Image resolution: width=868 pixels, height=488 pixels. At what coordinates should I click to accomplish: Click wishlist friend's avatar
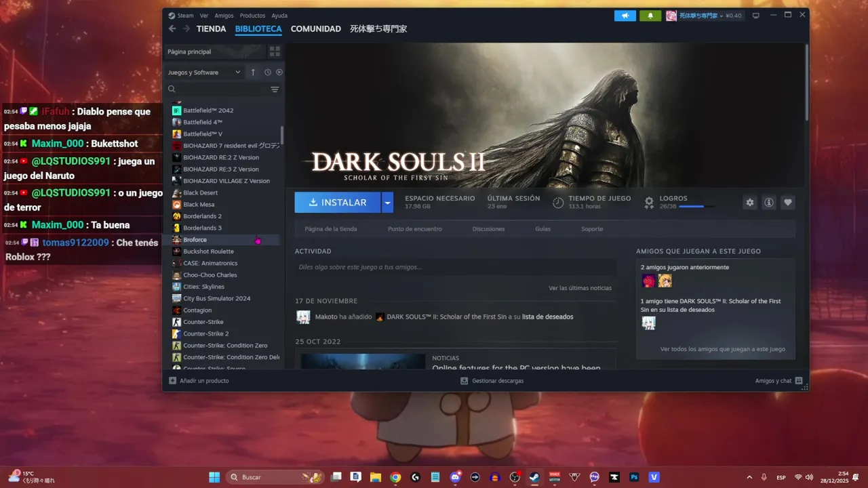tap(649, 323)
